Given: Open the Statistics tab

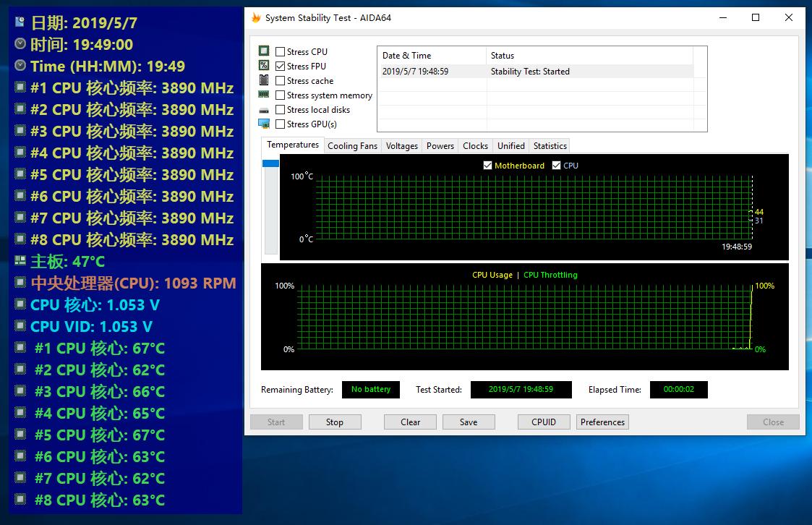Looking at the screenshot, I should point(550,146).
